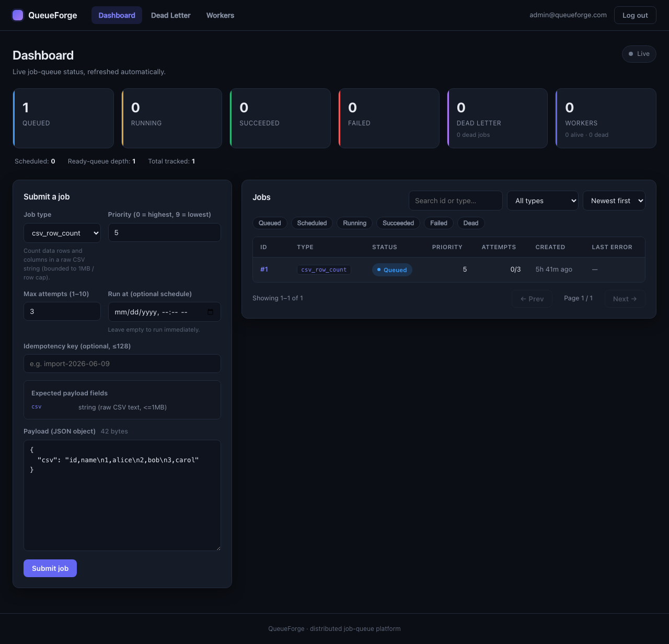Screen dimensions: 669x644
Task: Filter jobs by Dead status chip
Action: (x=471, y=223)
